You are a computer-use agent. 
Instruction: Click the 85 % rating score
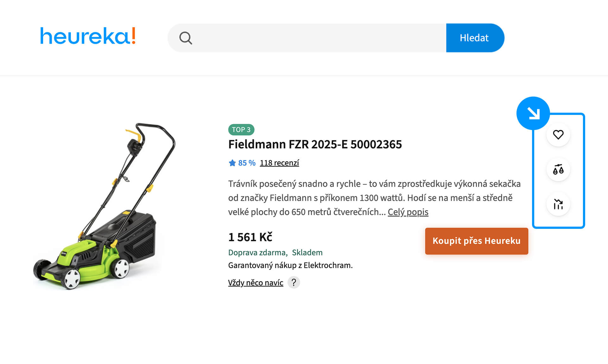pos(247,163)
